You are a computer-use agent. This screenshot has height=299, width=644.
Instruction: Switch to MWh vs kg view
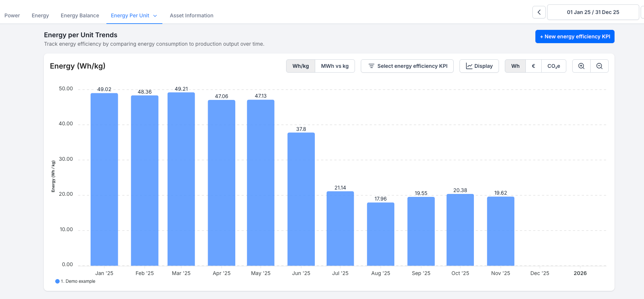(335, 66)
